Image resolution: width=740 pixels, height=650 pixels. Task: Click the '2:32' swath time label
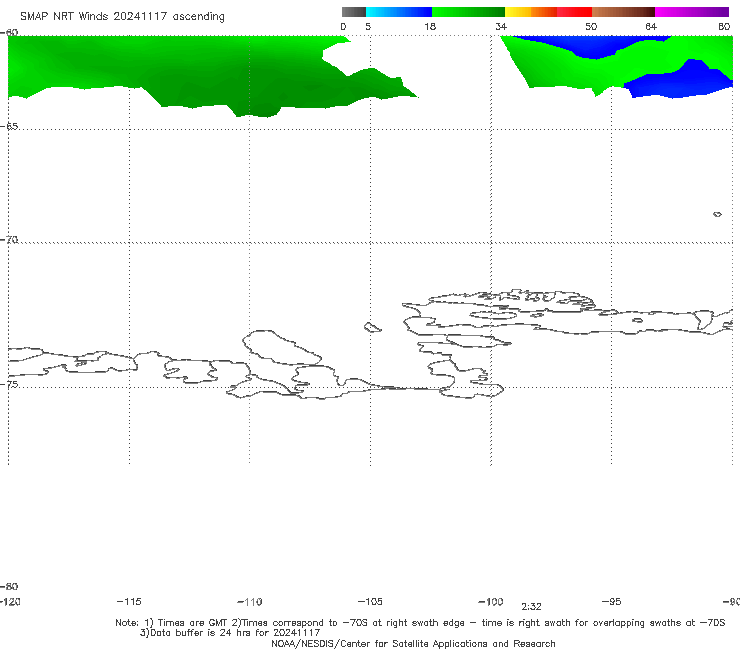(x=531, y=607)
